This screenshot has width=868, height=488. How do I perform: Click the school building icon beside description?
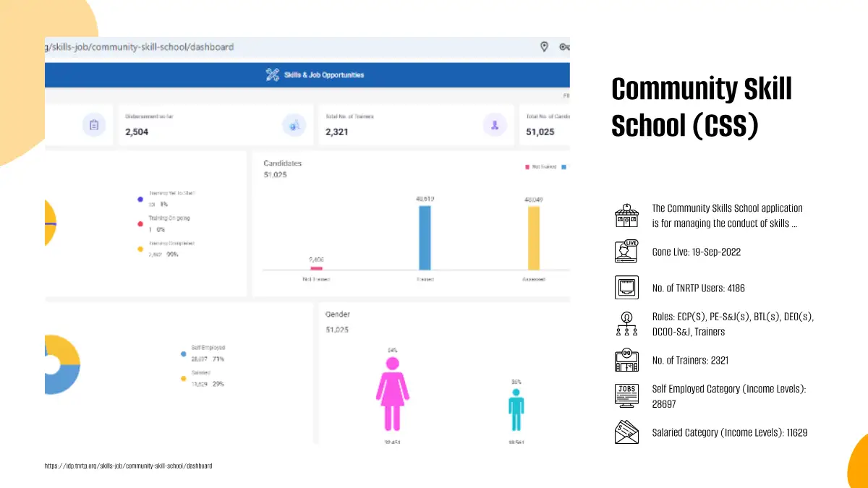click(x=626, y=215)
